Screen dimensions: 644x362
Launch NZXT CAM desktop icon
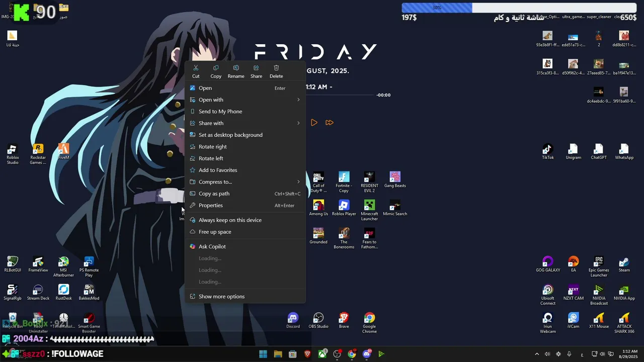pyautogui.click(x=573, y=292)
